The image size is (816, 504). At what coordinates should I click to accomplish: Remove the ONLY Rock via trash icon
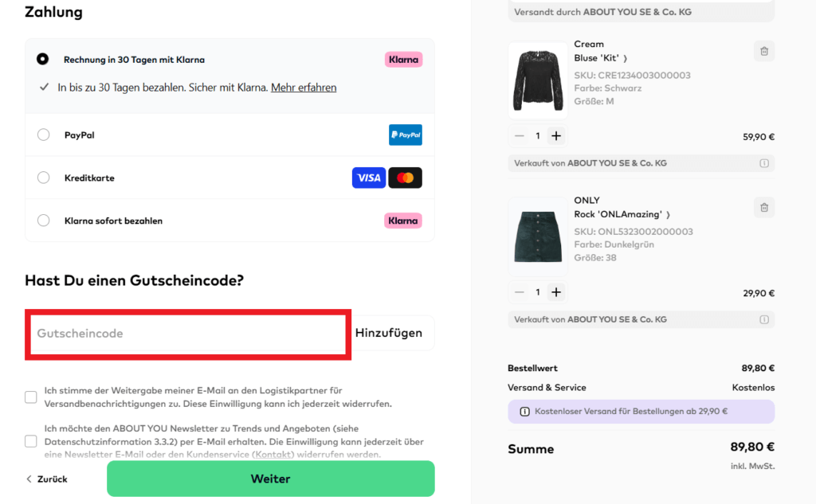click(763, 207)
